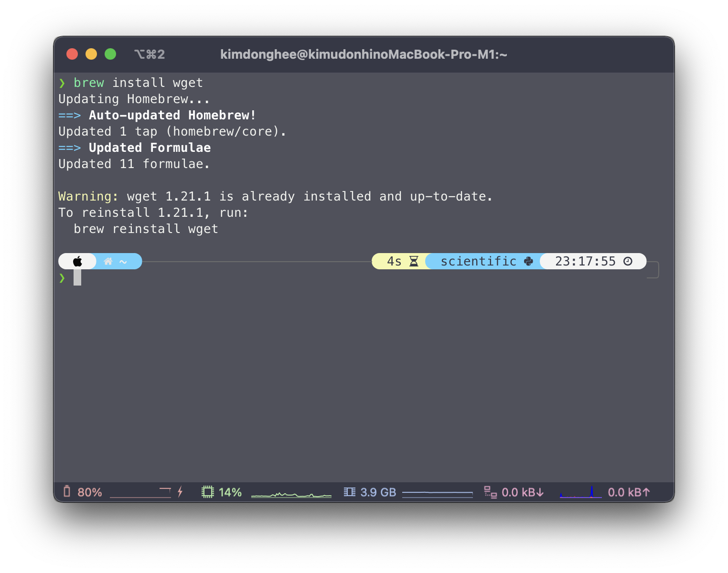Click the battery level graph line
This screenshot has width=728, height=573.
pyautogui.click(x=140, y=493)
